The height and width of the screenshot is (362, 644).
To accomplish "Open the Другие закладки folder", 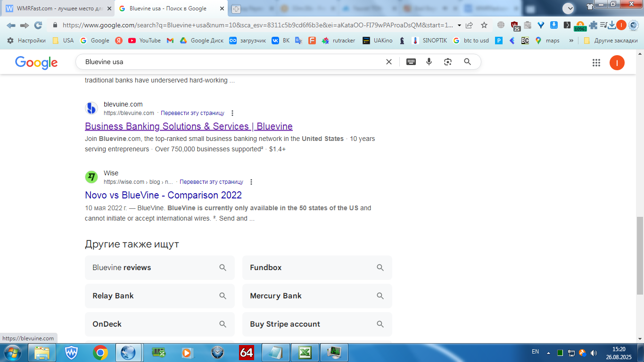I will pos(611,41).
